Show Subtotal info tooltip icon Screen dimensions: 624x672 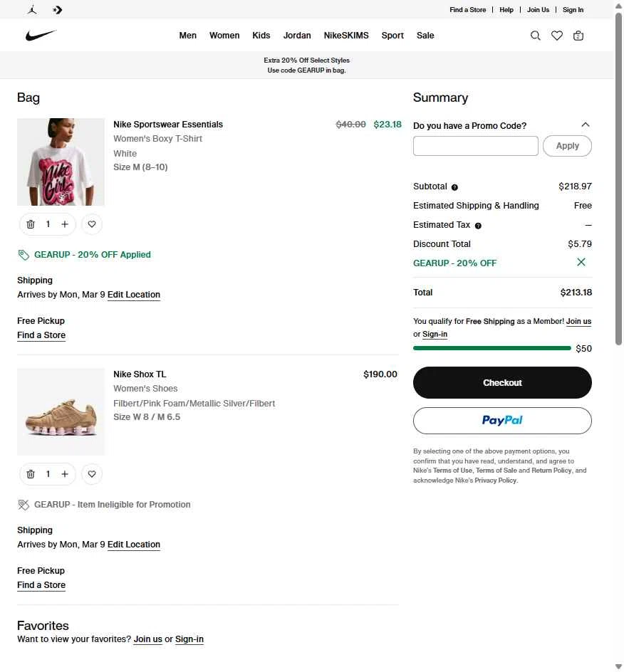coord(454,187)
